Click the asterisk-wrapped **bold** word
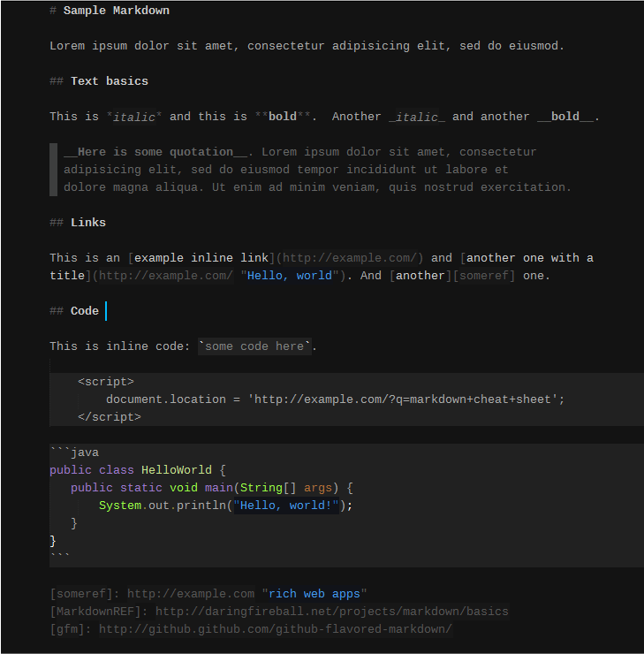 point(283,117)
